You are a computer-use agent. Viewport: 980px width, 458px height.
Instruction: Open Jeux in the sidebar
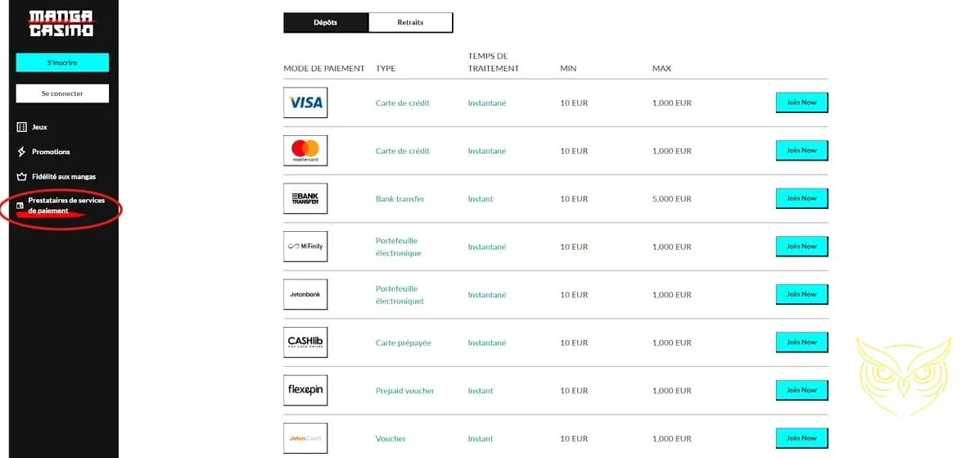pyautogui.click(x=39, y=127)
